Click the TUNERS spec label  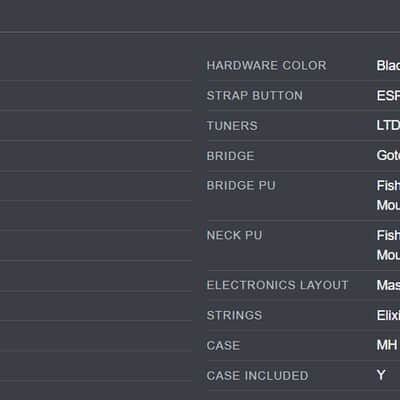pyautogui.click(x=232, y=126)
